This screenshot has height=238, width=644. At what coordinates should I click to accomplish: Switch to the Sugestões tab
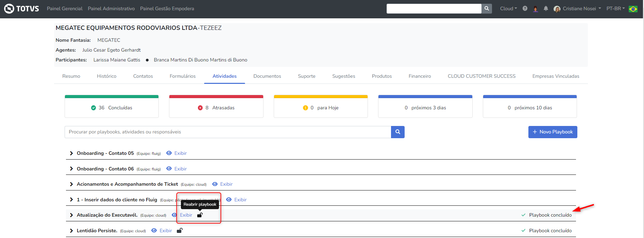(344, 76)
